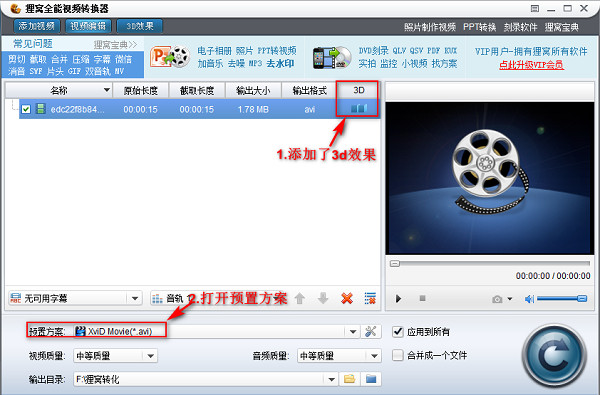This screenshot has height=395, width=600.
Task: Follow the 狸窝宝典>> link beside 常见问题
Action: 115,45
